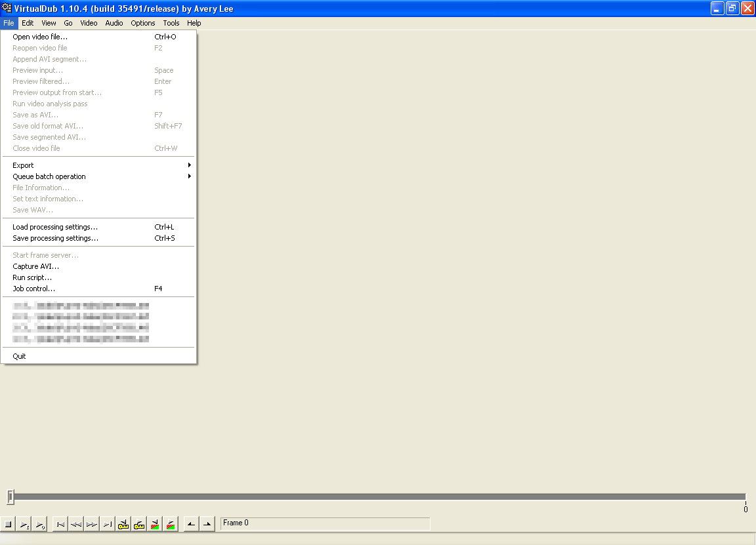756x545 pixels.
Task: Scan backward for a scene change
Action: point(154,523)
